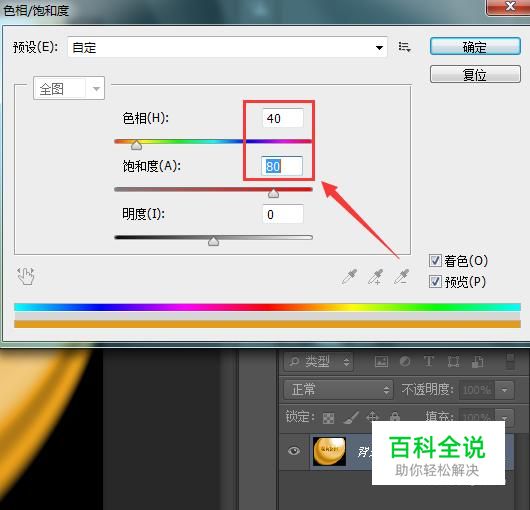The image size is (530, 510).
Task: Open the 预设(E) preset dropdown
Action: coord(227,47)
